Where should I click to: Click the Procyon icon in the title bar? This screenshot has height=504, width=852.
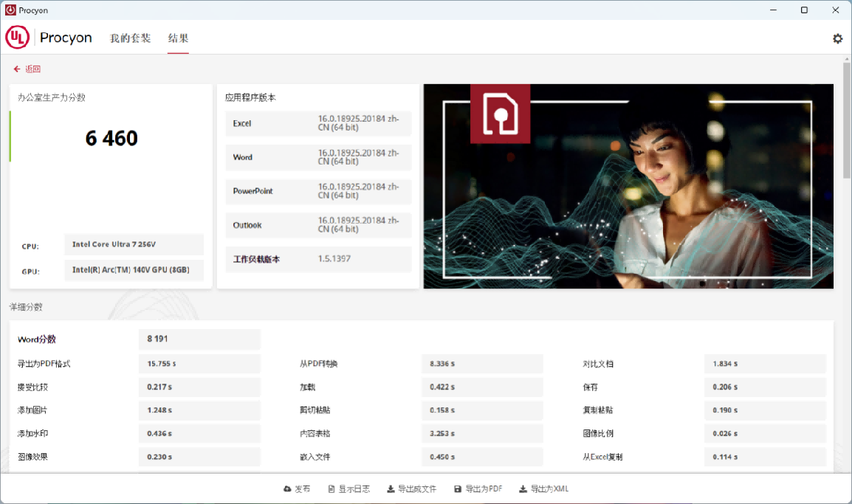point(10,10)
